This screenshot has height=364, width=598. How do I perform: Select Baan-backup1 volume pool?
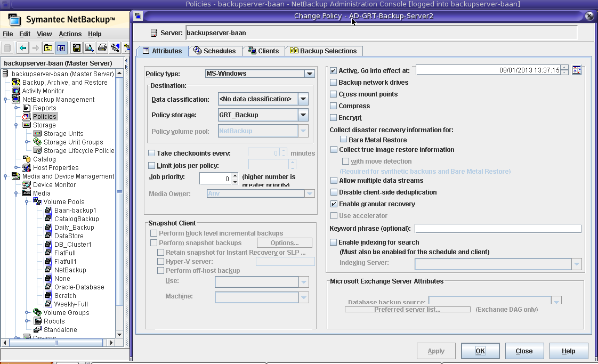[x=75, y=210]
